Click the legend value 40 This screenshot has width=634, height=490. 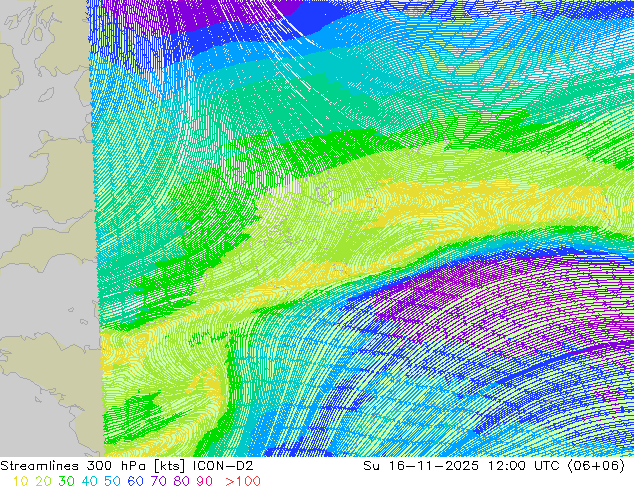[x=89, y=481]
